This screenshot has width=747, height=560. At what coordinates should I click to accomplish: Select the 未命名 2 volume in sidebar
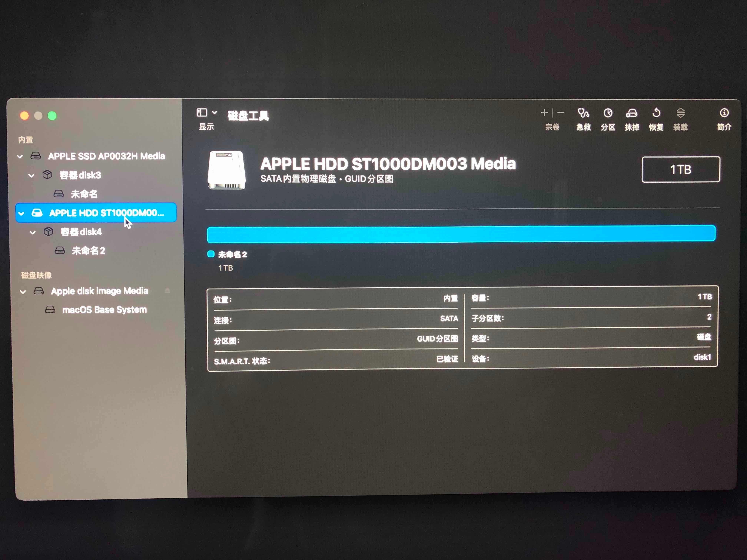coord(88,251)
